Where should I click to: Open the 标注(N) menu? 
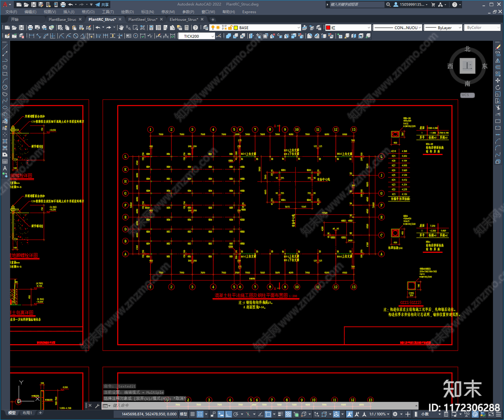147,12
